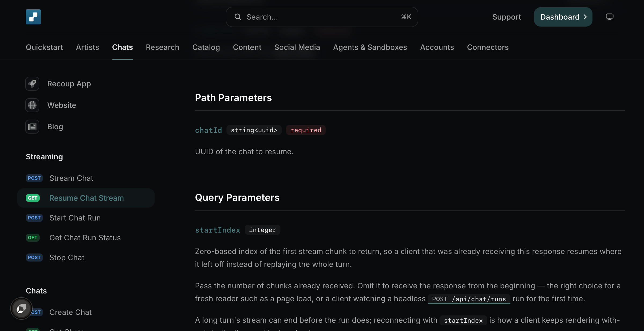The height and width of the screenshot is (331, 644).
Task: Open the Recoup App rocket icon
Action: pos(32,84)
